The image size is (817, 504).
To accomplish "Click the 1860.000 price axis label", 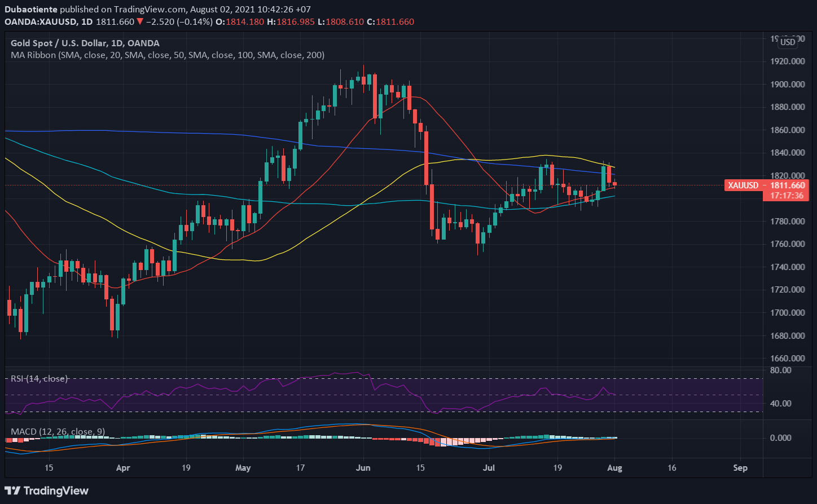I will click(x=787, y=130).
